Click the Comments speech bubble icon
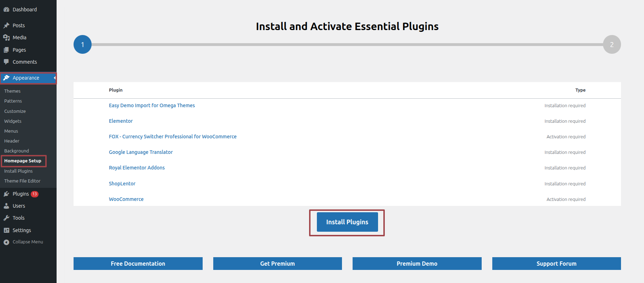 tap(6, 62)
